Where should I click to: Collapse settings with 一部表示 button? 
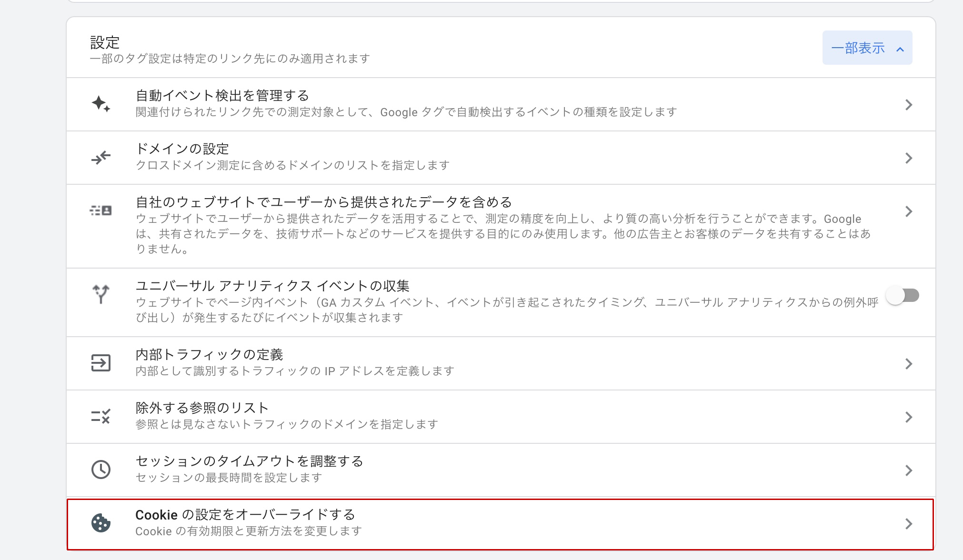point(867,48)
